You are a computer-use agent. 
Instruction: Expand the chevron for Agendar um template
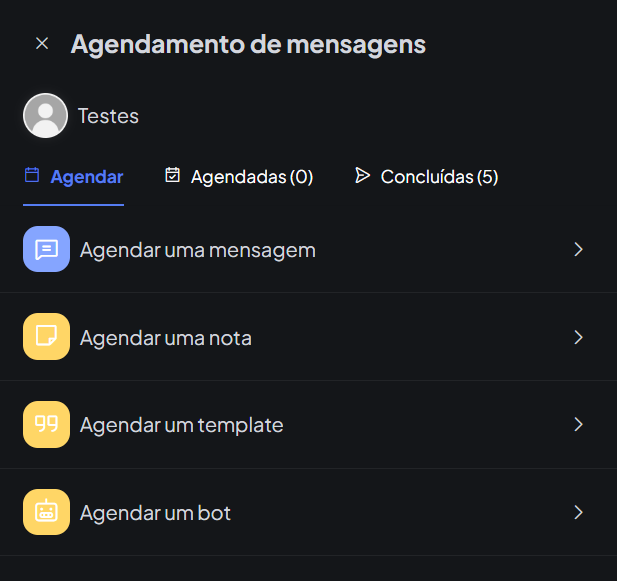(578, 425)
